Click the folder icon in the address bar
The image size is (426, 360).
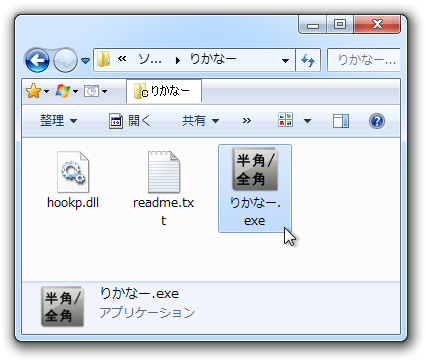click(x=104, y=59)
